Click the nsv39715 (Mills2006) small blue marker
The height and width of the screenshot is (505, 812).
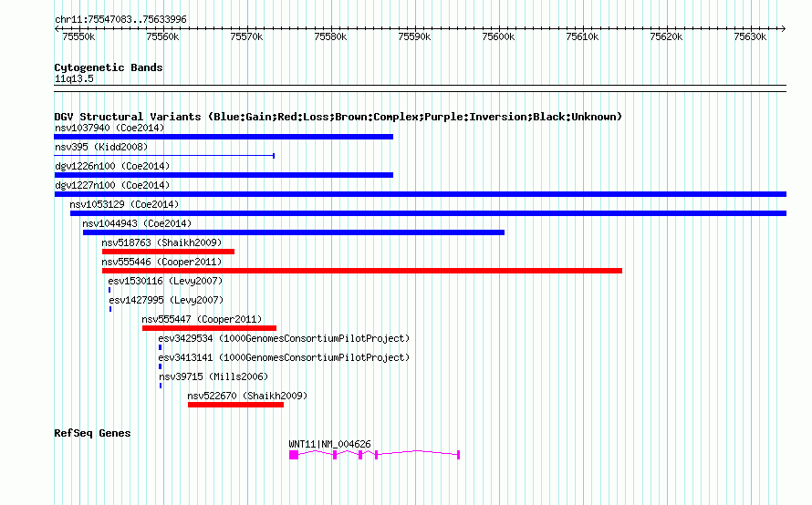click(161, 386)
